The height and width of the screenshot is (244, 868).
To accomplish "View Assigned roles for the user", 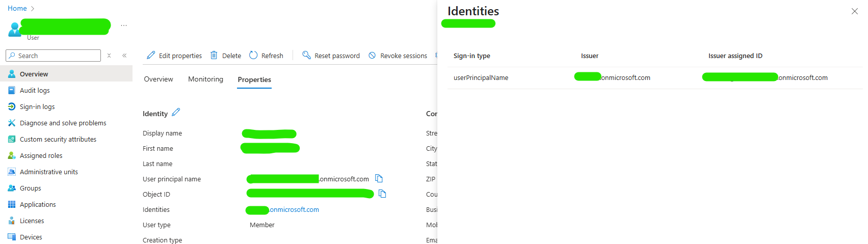I will (x=41, y=155).
